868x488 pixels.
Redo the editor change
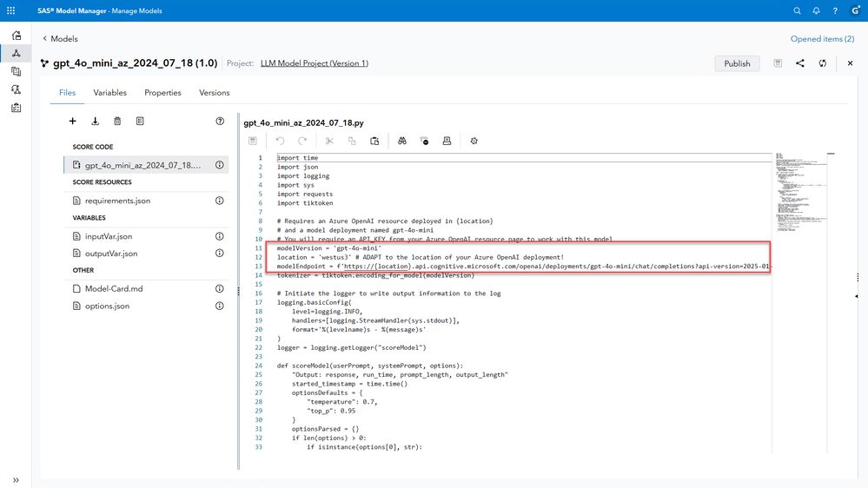pos(302,141)
